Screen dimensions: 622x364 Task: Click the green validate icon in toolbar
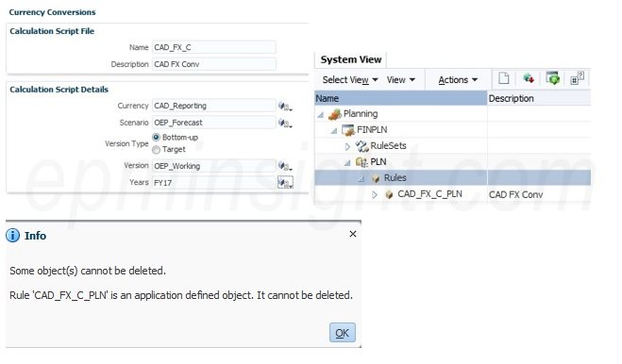click(x=552, y=78)
